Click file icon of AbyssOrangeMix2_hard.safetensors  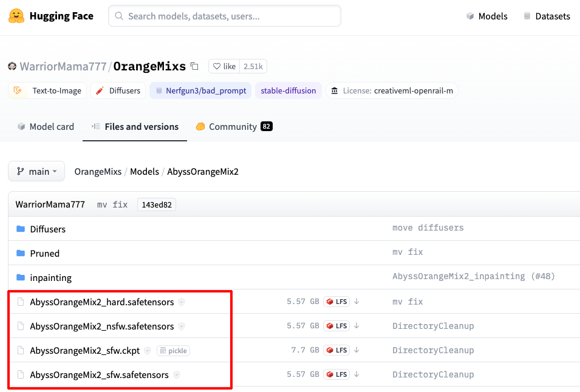[21, 302]
